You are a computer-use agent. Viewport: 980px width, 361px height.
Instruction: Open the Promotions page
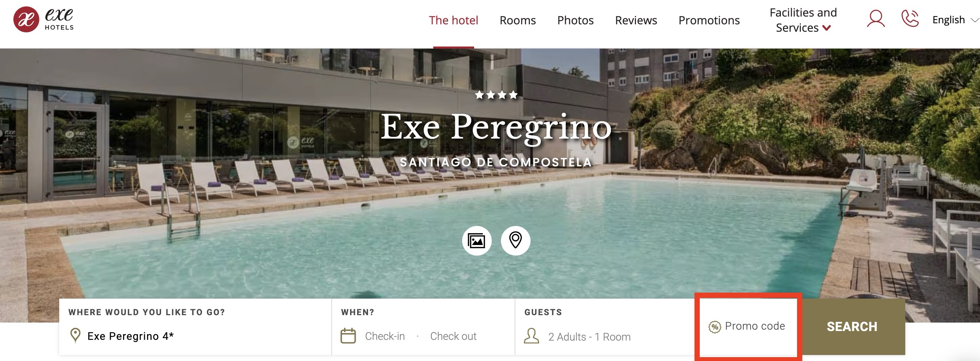709,20
